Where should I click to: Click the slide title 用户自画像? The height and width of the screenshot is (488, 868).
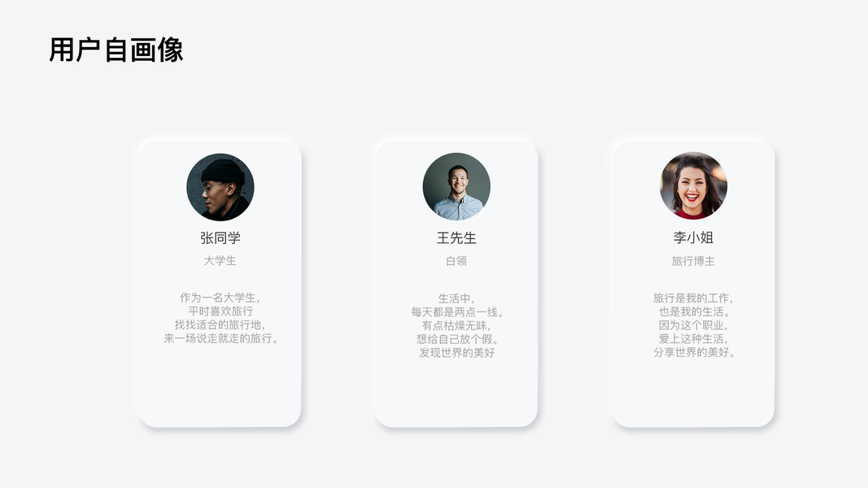[116, 50]
